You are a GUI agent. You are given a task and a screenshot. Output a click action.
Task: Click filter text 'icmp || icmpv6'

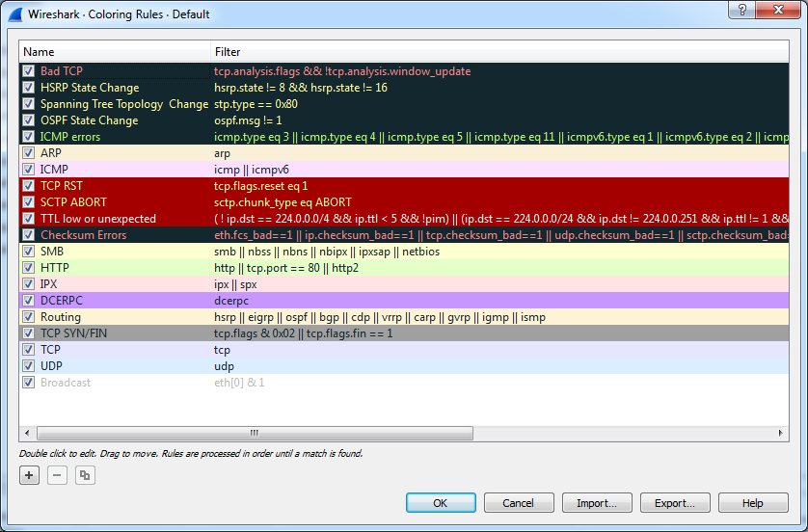(252, 170)
